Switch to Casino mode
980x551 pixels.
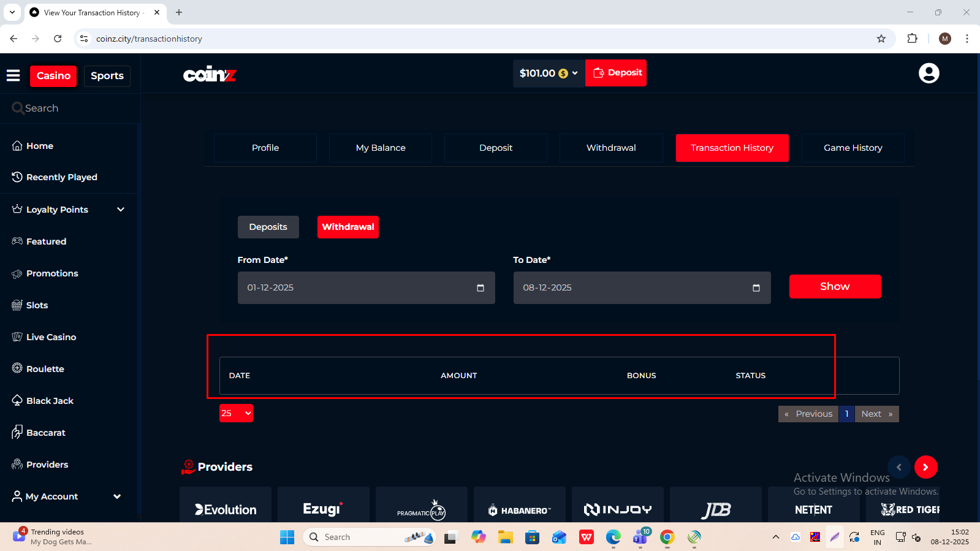[53, 76]
